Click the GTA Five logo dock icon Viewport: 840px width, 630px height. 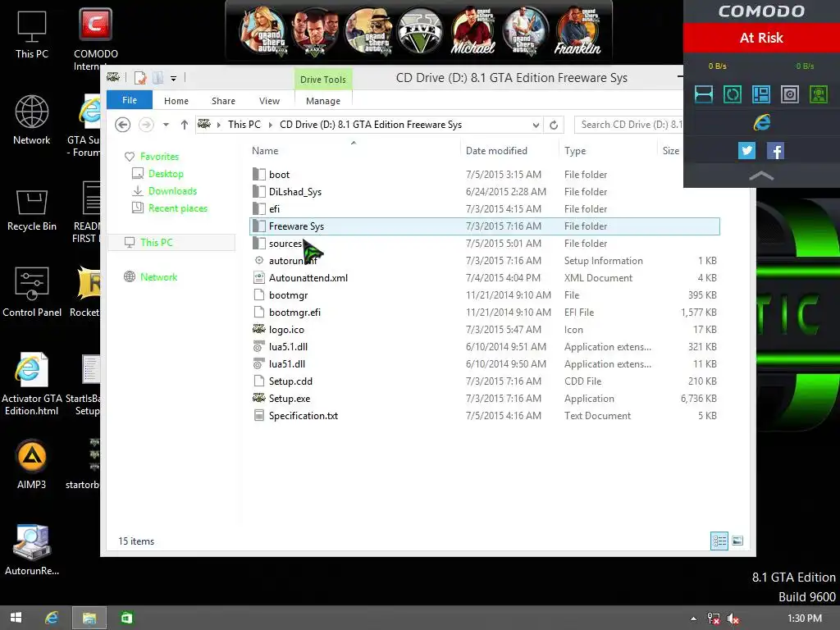420,31
